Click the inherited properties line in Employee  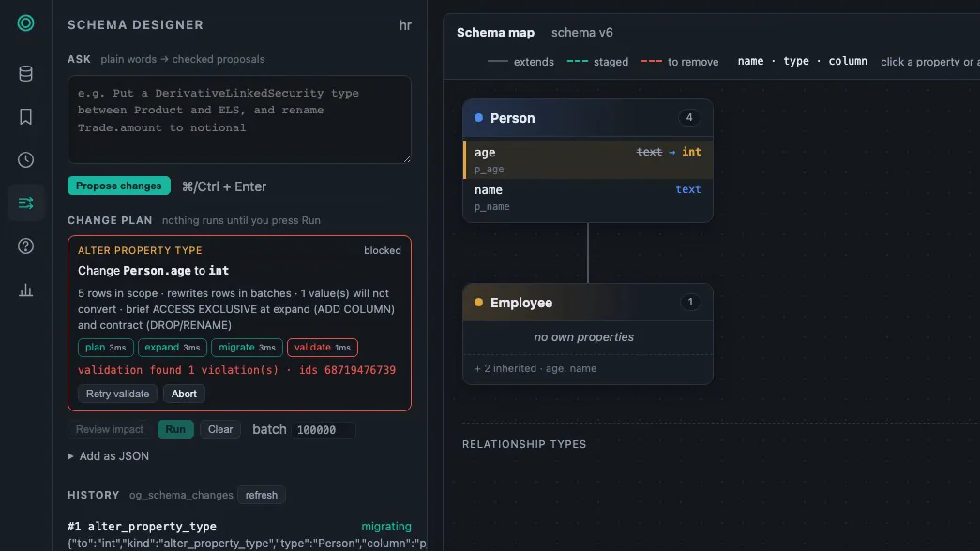pos(535,368)
